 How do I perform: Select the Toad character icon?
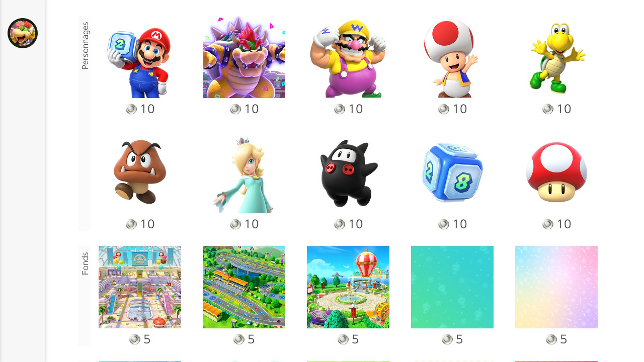(452, 57)
